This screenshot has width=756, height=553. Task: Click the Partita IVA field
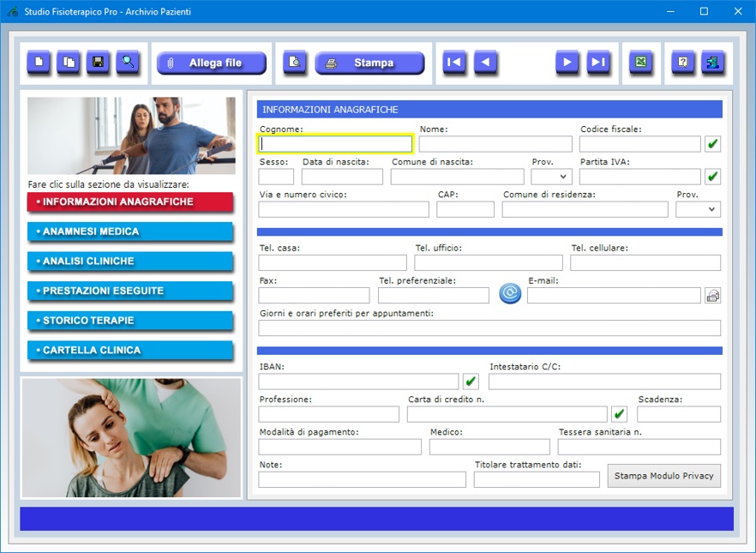[x=639, y=177]
